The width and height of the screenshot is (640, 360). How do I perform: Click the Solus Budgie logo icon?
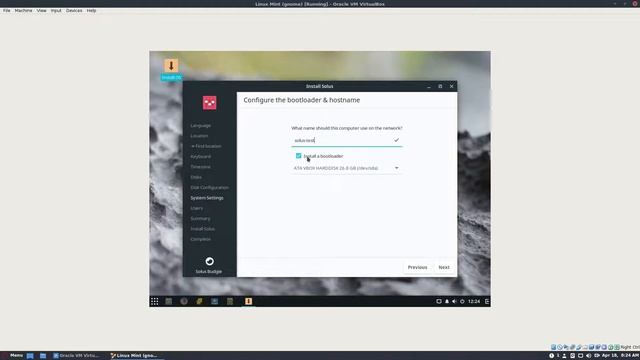[209, 261]
